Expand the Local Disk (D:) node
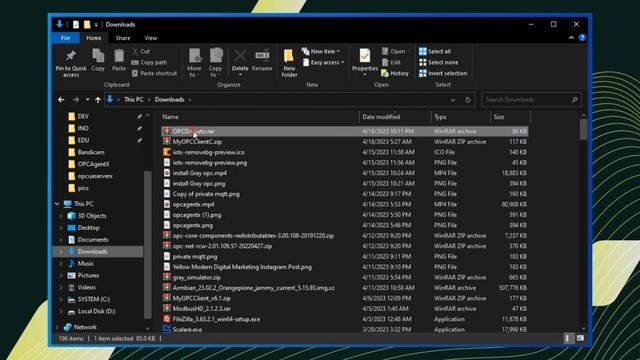640x360 pixels. pos(61,311)
